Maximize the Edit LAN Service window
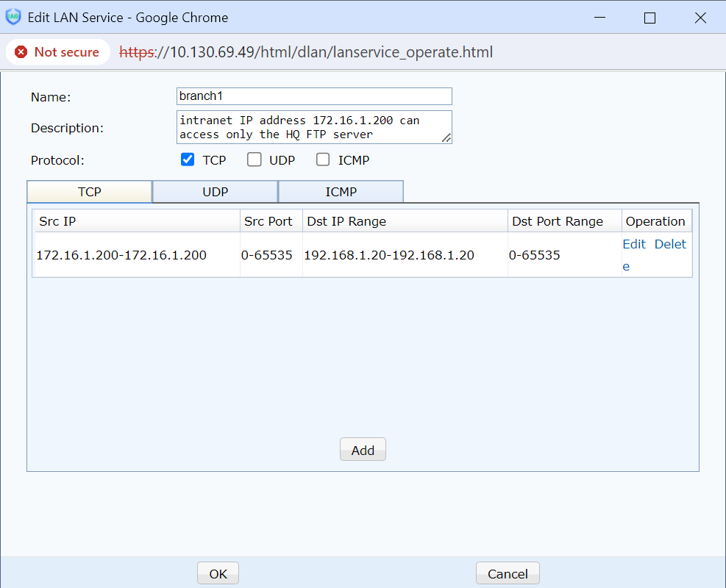Screen dimensions: 726x588 [650, 18]
